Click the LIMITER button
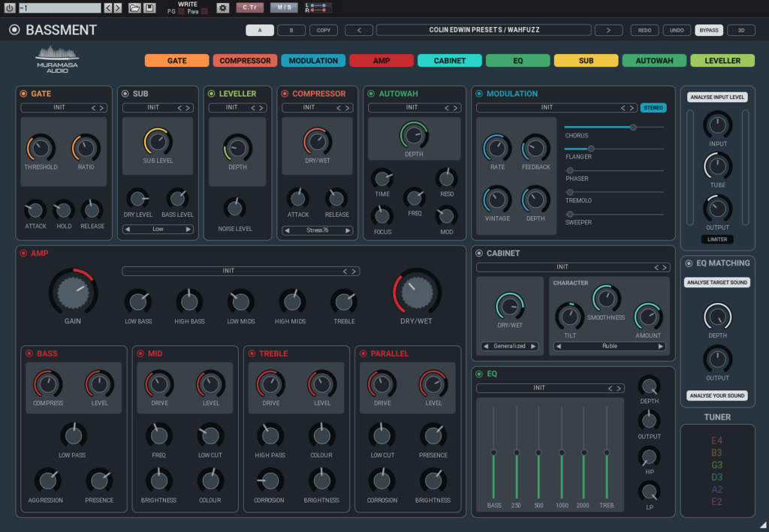The image size is (769, 532). click(x=717, y=239)
